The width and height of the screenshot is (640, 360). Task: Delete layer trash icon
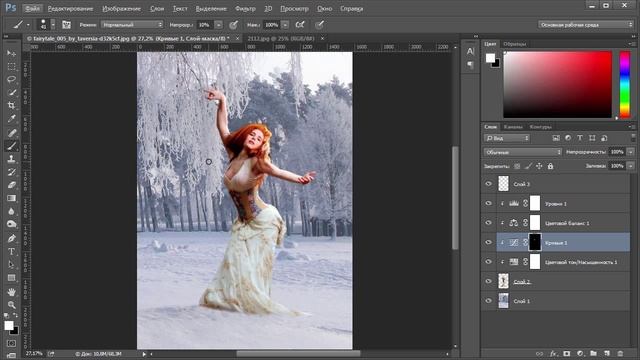(620, 353)
